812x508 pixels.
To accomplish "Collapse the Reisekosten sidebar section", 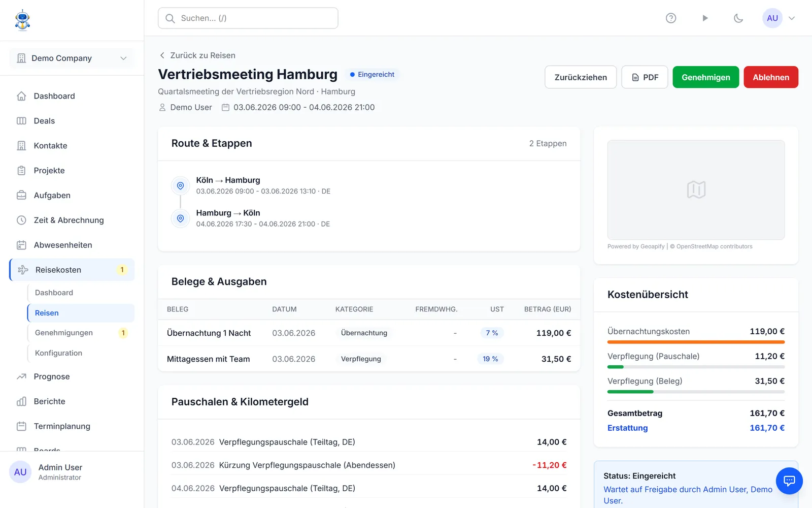I will click(x=72, y=270).
